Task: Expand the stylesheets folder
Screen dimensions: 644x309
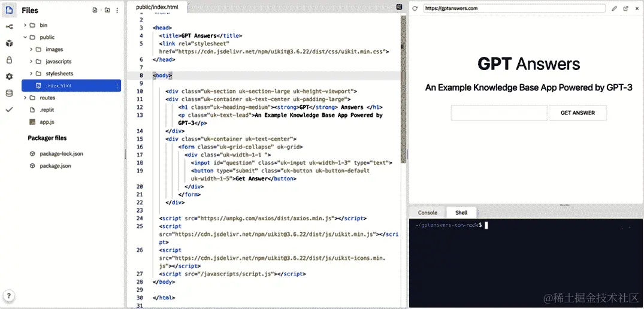Action: pos(31,74)
